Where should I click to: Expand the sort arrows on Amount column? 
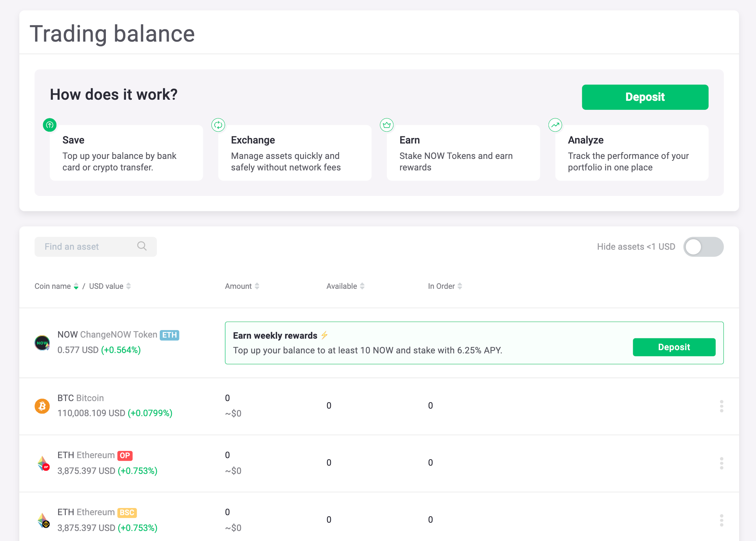coord(257,286)
